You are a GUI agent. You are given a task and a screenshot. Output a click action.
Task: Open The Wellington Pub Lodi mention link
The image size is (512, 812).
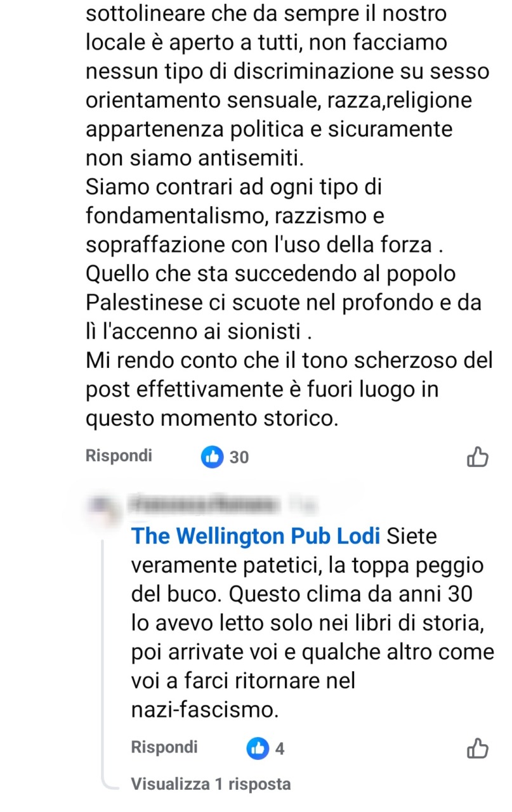[x=256, y=536]
